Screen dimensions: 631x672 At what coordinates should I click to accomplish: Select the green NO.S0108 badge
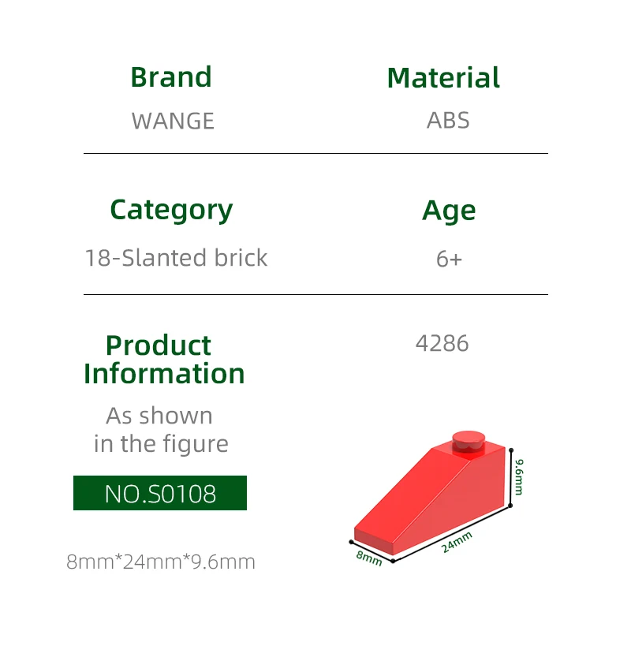[x=160, y=494]
